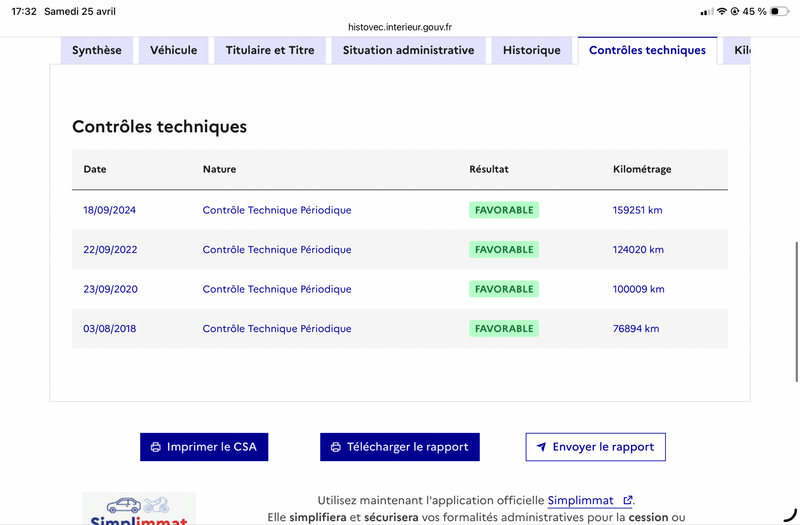800x525 pixels.
Task: Tap the histovec.interieur.gouv.fr address bar
Action: click(x=400, y=28)
